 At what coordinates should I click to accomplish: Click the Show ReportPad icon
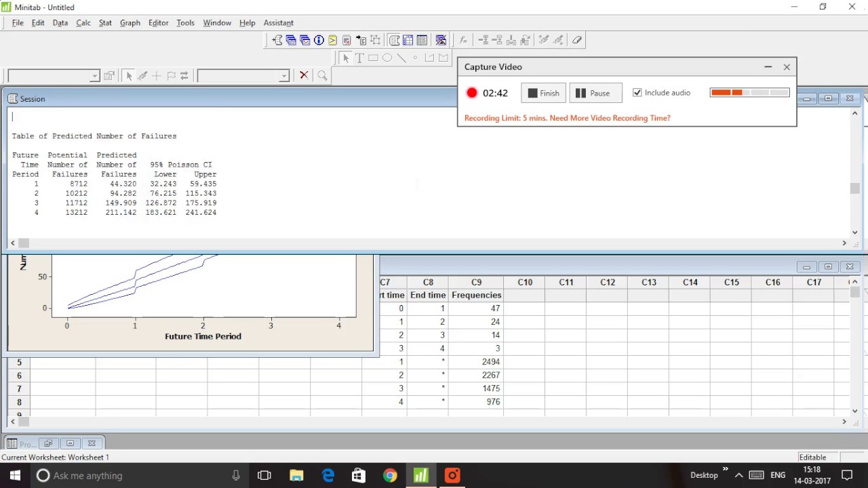click(x=347, y=40)
